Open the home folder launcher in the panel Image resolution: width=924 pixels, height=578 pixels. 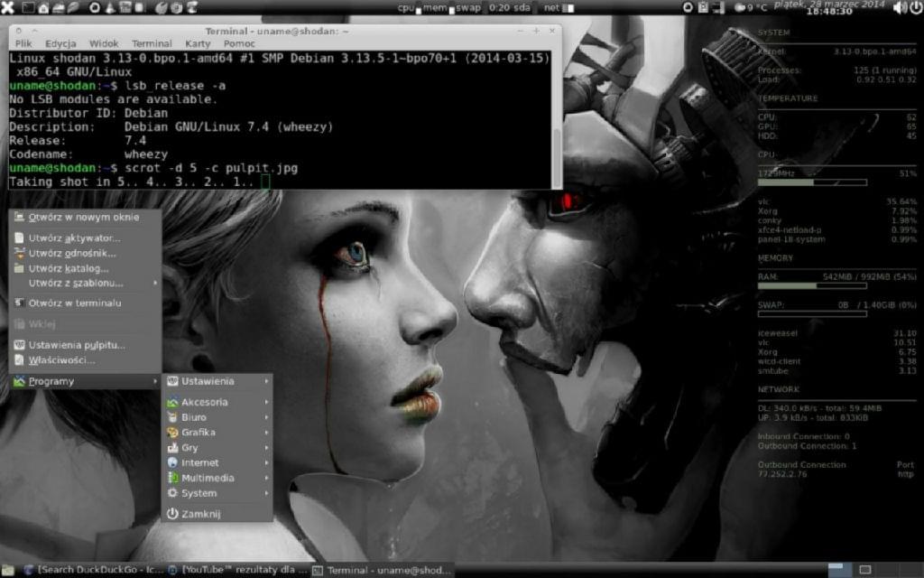43,7
